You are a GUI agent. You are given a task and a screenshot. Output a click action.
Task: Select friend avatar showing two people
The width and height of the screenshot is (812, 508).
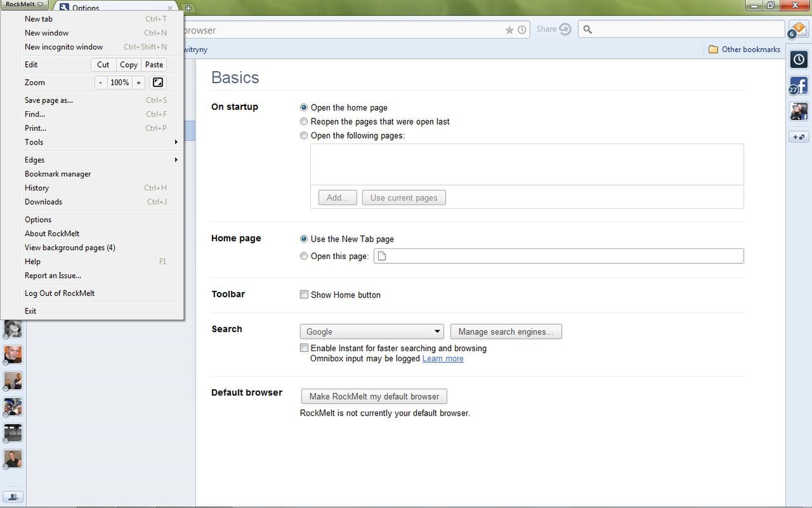13,380
